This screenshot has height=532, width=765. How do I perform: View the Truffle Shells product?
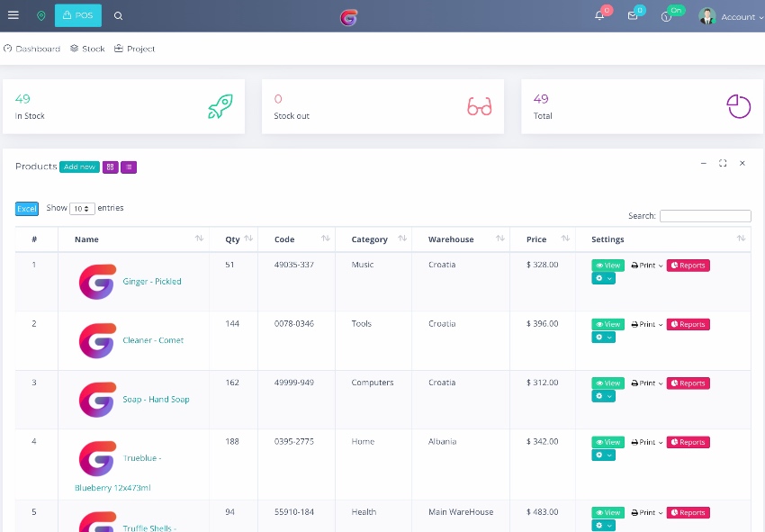click(607, 513)
